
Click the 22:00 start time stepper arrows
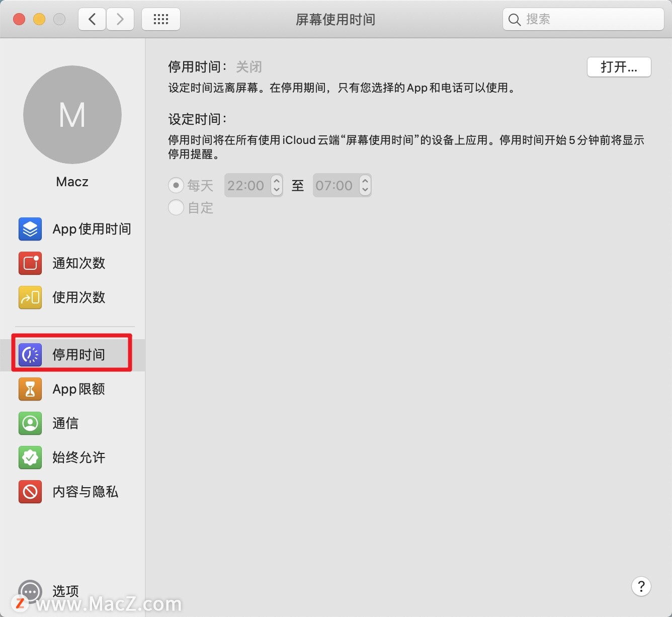coord(277,185)
